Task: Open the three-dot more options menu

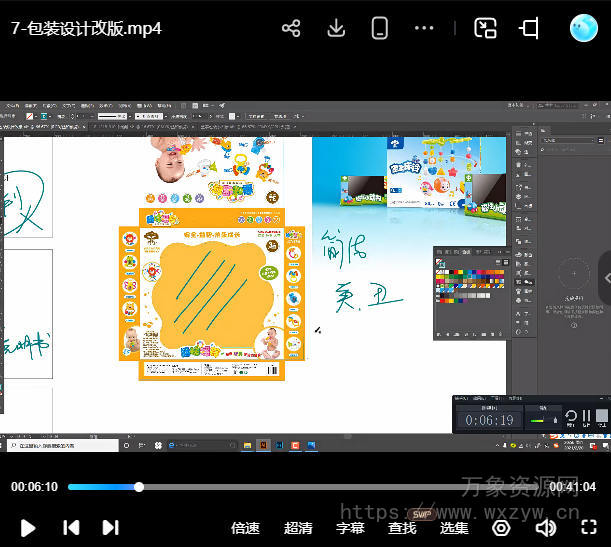Action: [424, 28]
